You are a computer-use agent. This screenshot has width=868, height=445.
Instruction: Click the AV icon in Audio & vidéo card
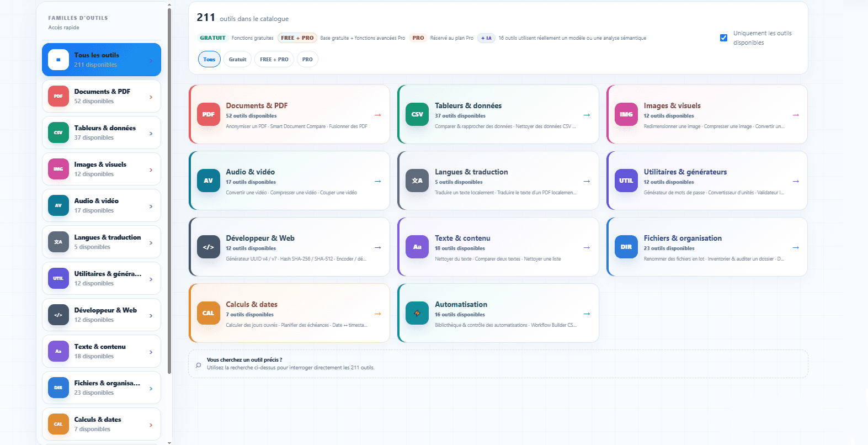[208, 181]
